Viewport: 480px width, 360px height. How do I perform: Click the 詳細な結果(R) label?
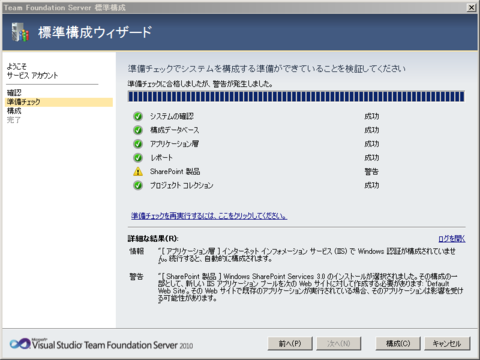tap(153, 239)
